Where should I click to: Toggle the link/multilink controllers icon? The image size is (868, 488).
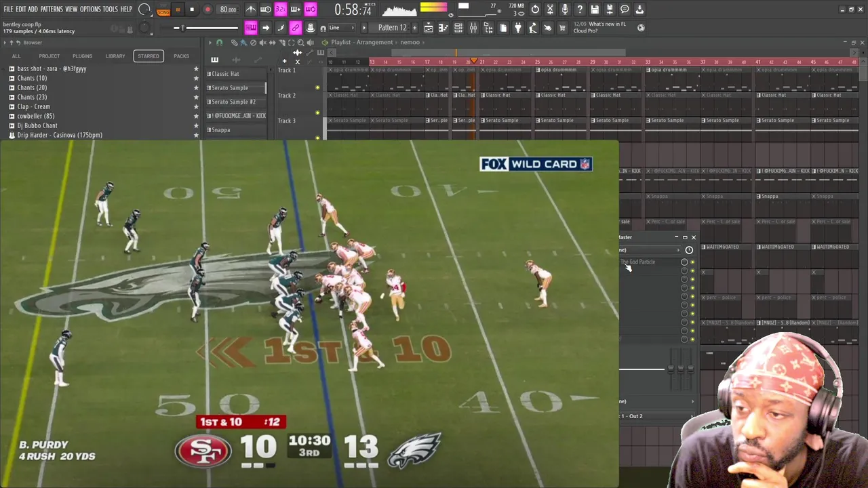(x=295, y=28)
